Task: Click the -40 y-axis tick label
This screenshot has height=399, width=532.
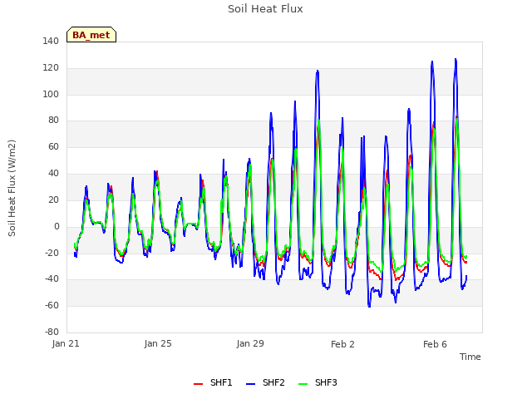Action: (x=52, y=279)
